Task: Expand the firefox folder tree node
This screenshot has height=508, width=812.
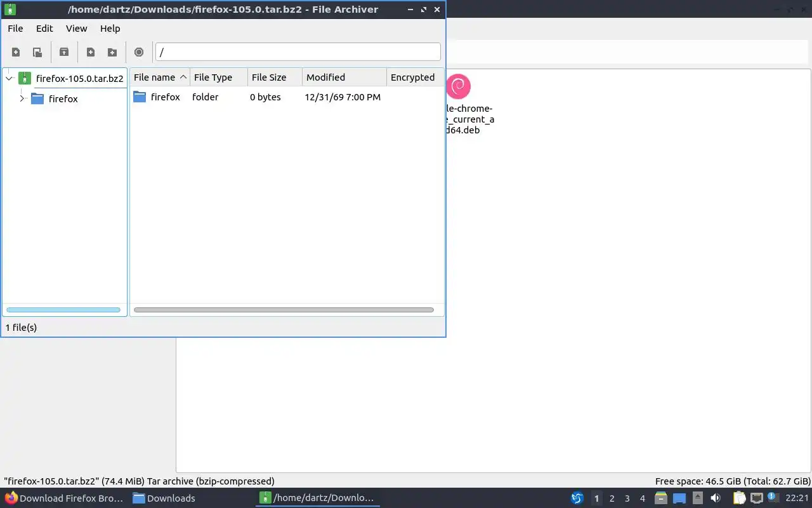Action: pos(22,98)
